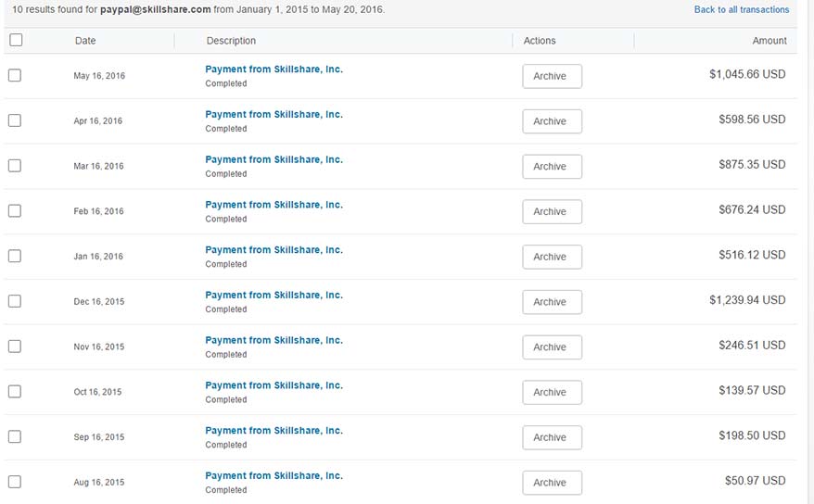Image resolution: width=814 pixels, height=504 pixels.
Task: Tick the checkbox for May 16, 2016 payment
Action: [x=15, y=76]
